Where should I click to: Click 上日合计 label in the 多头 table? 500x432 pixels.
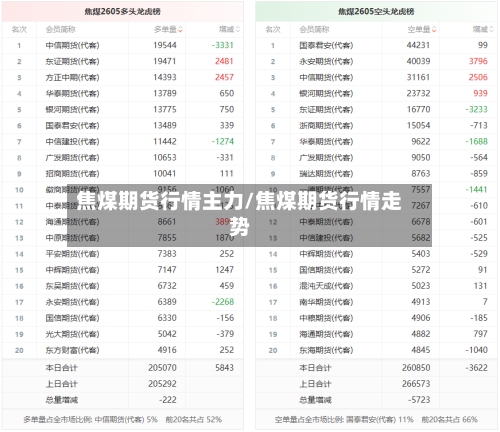[61, 384]
